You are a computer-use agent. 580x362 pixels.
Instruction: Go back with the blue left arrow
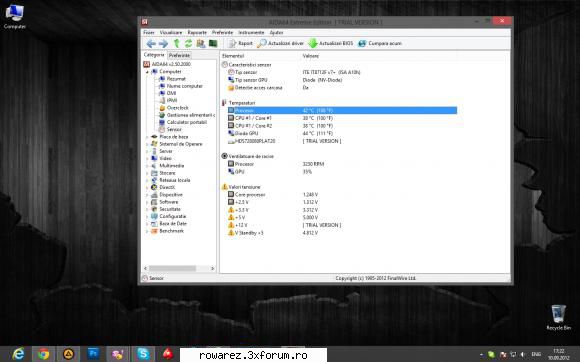(151, 44)
